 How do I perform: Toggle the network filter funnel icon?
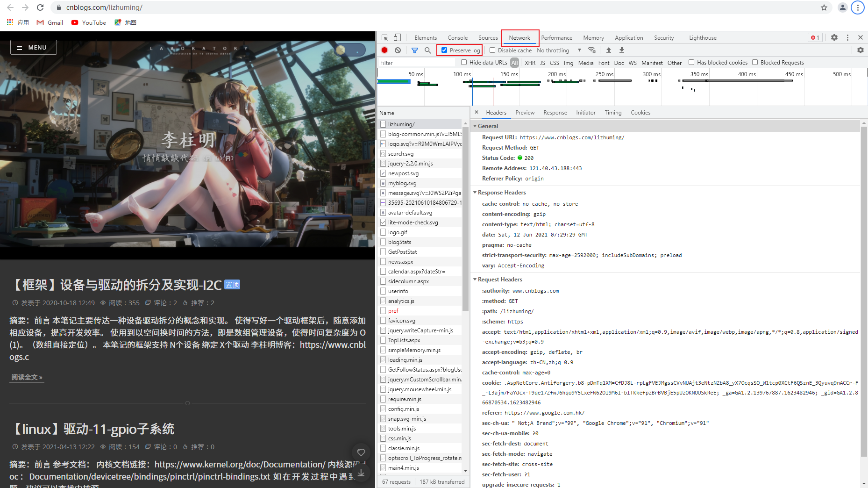click(x=415, y=50)
